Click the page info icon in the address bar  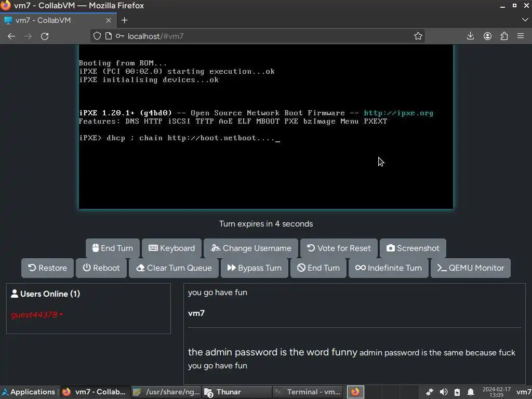[x=108, y=36]
